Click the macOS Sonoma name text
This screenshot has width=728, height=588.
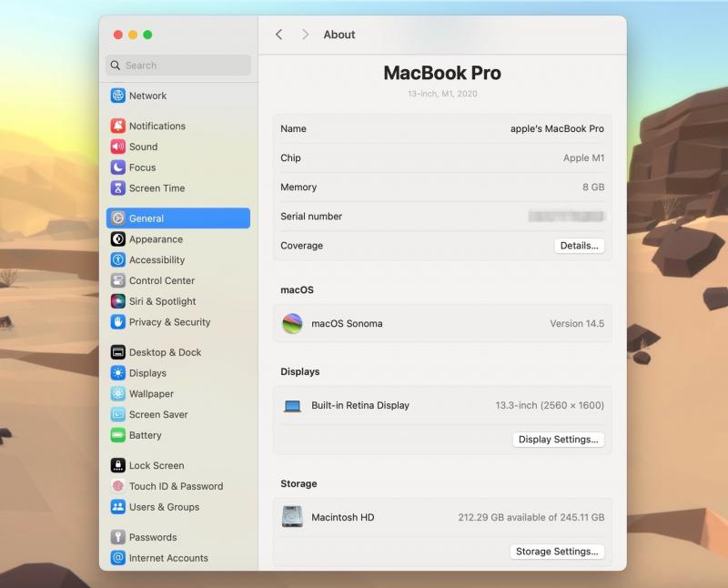[347, 323]
